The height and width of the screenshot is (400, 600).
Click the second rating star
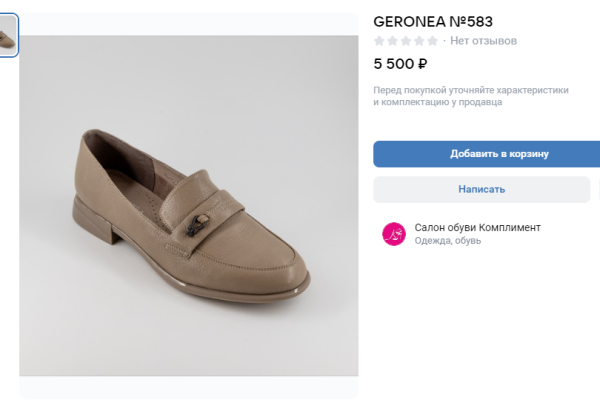tap(393, 41)
